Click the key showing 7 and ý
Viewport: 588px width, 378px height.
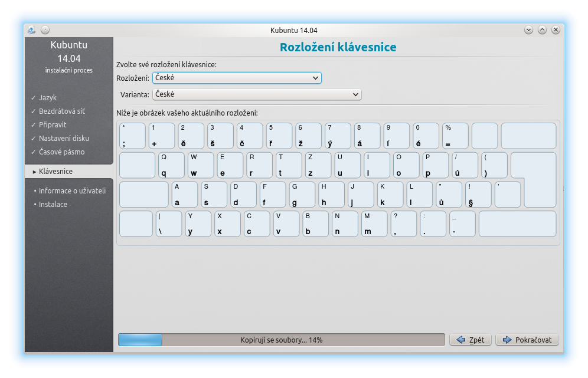338,136
